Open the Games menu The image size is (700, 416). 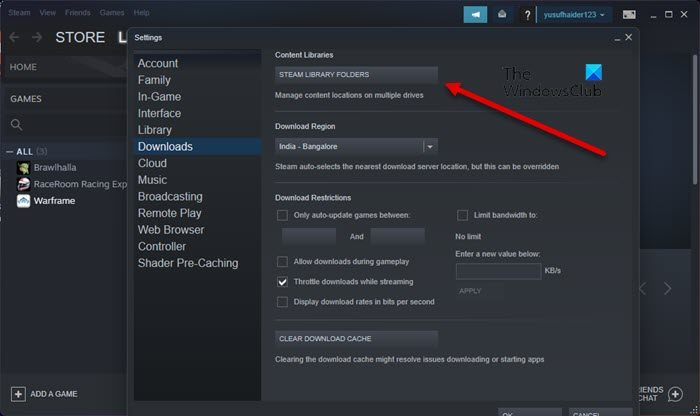point(112,12)
